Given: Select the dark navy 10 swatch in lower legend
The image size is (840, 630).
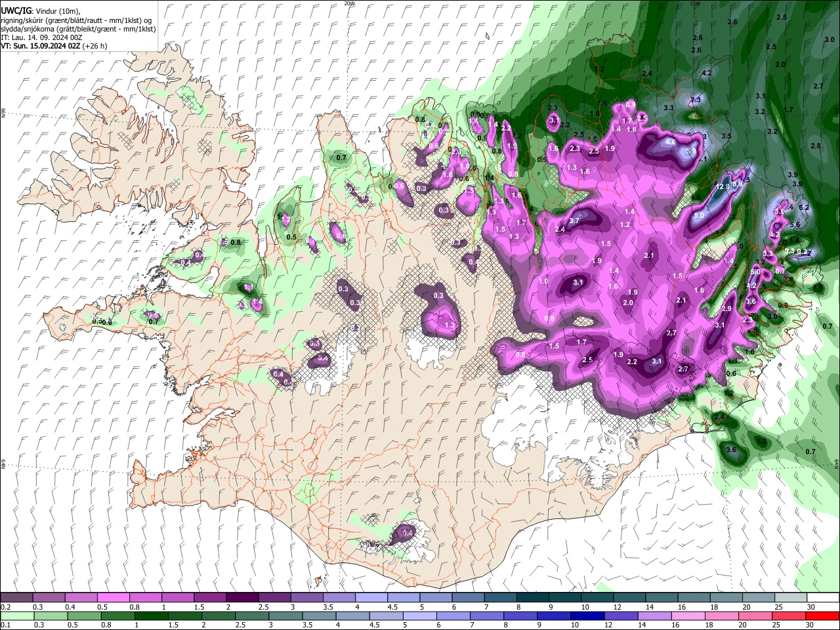Looking at the screenshot, I should pyautogui.click(x=587, y=616).
